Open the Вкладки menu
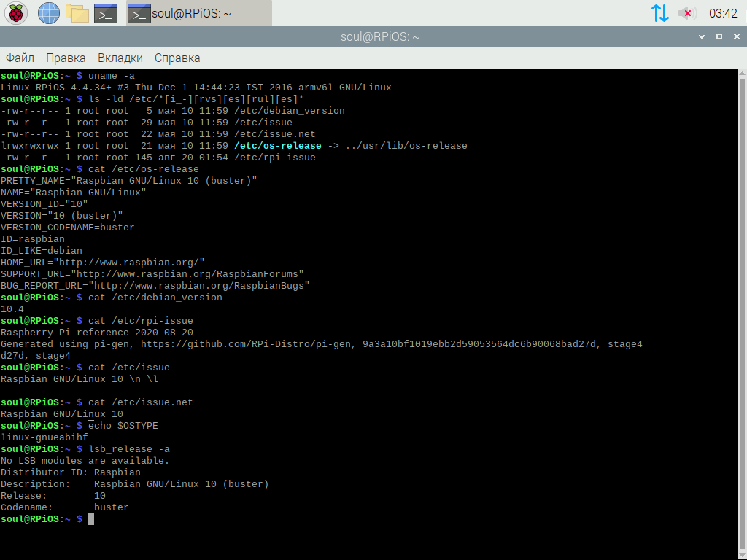This screenshot has height=560, width=747. 120,58
